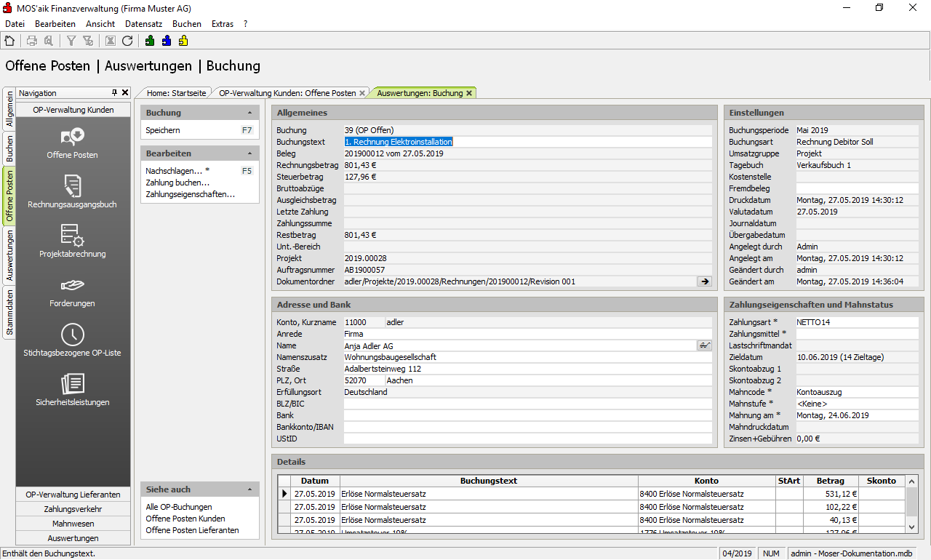931x560 pixels.
Task: Open Rechnungsausgangsbuch in the navigation
Action: 73,191
